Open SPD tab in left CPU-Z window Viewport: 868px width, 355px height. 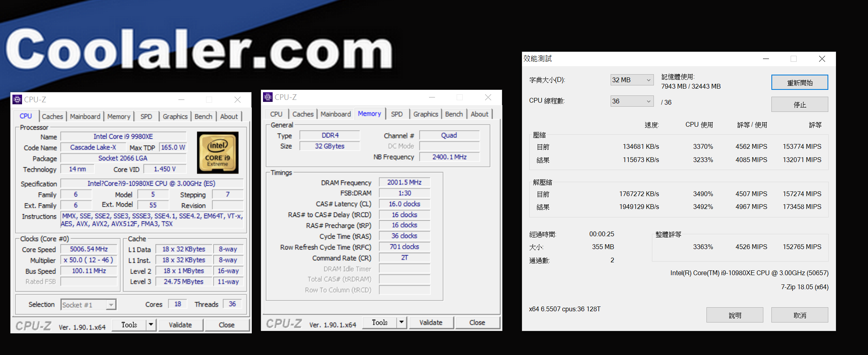146,116
